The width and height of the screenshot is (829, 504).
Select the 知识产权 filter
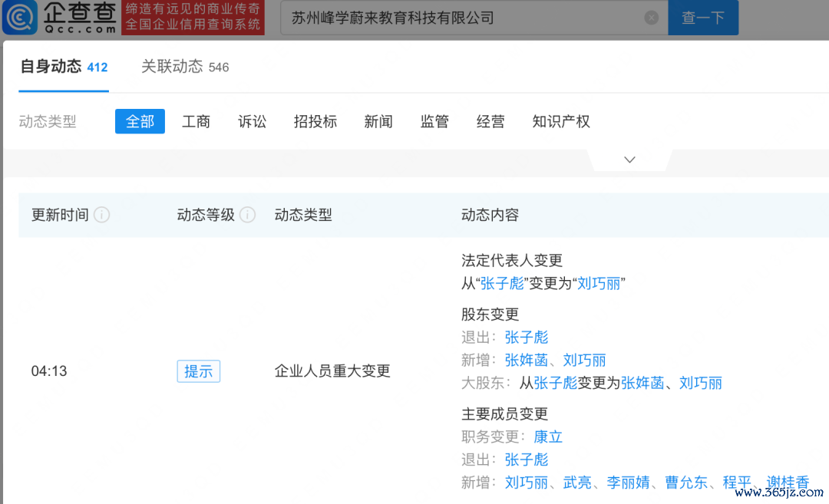[x=561, y=121]
